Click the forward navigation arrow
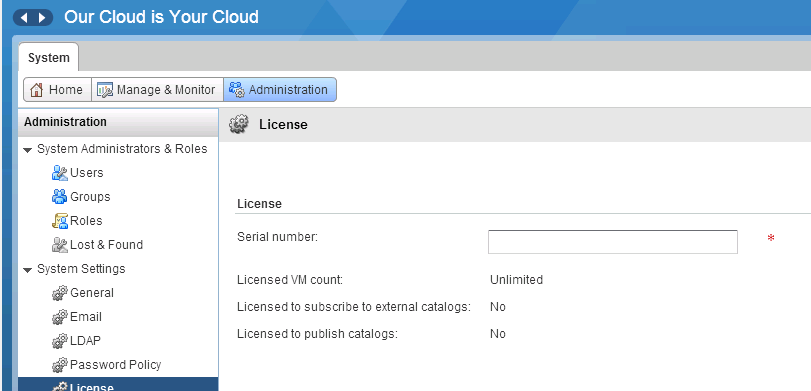The image size is (811, 391). [x=42, y=18]
